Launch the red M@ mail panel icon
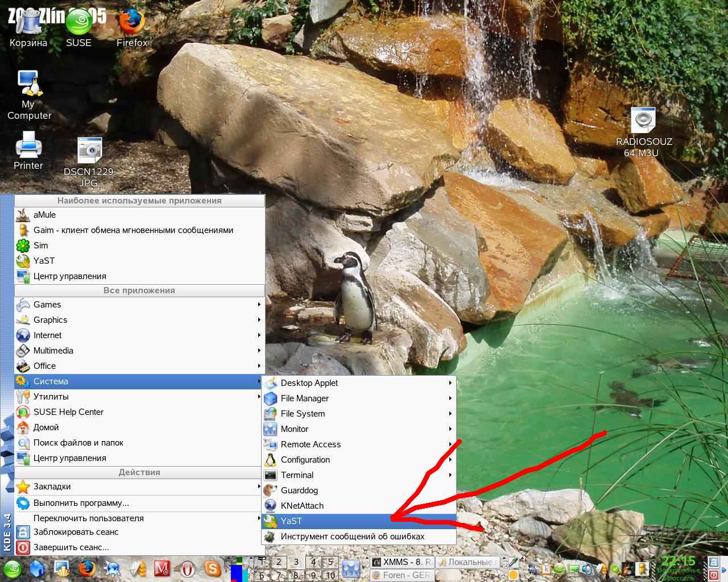Viewport: 728px width, 582px height. click(162, 569)
